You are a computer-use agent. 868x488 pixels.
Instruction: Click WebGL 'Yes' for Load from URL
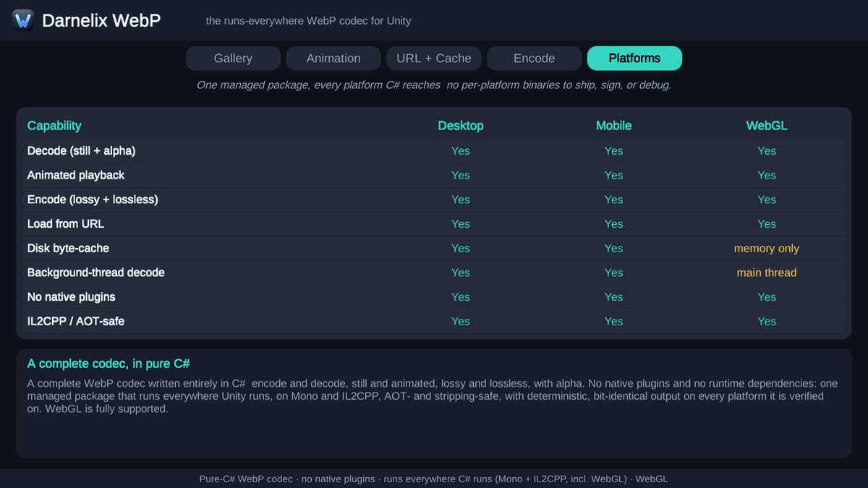767,224
